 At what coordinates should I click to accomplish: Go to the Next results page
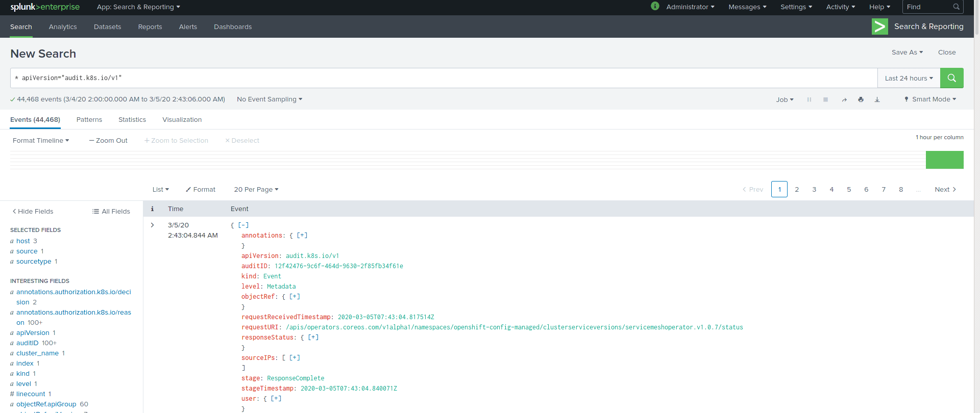pos(945,189)
